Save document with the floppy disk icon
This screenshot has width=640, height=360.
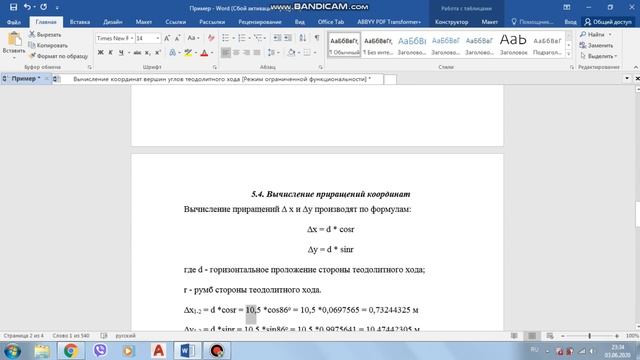(13, 7)
